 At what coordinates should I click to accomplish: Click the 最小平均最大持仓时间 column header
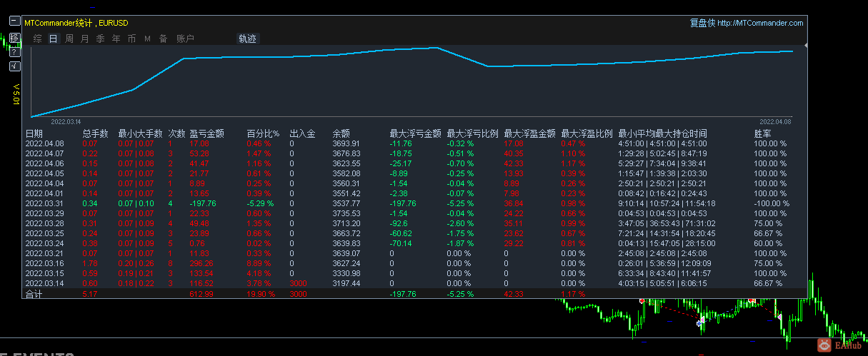click(x=663, y=133)
